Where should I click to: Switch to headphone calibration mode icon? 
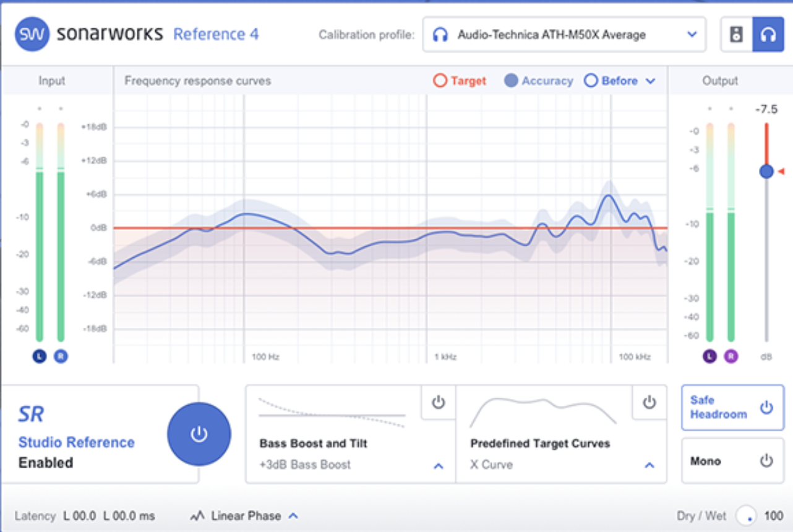[768, 34]
